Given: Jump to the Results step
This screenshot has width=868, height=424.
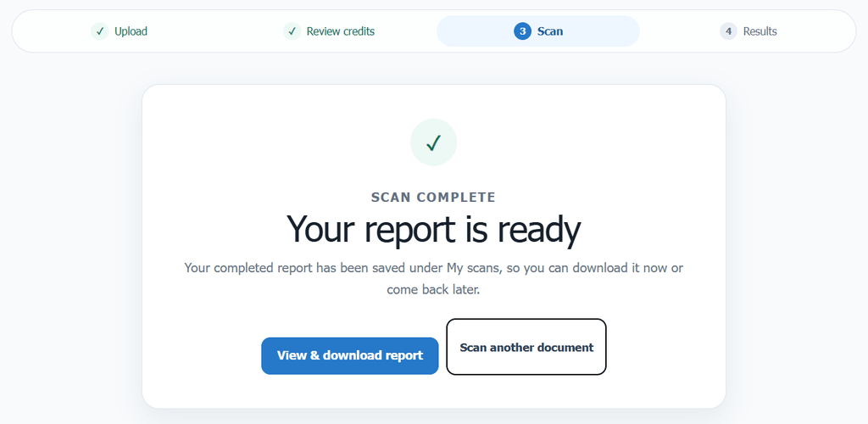Looking at the screenshot, I should pos(748,31).
